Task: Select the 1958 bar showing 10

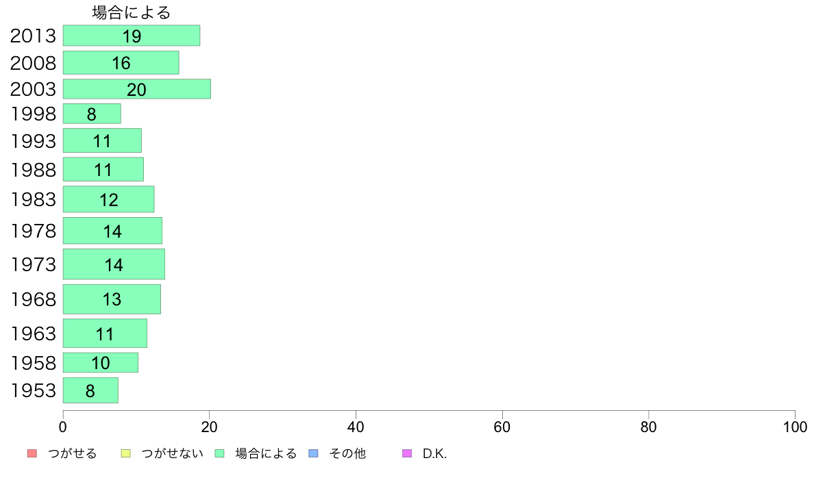Action: (101, 362)
